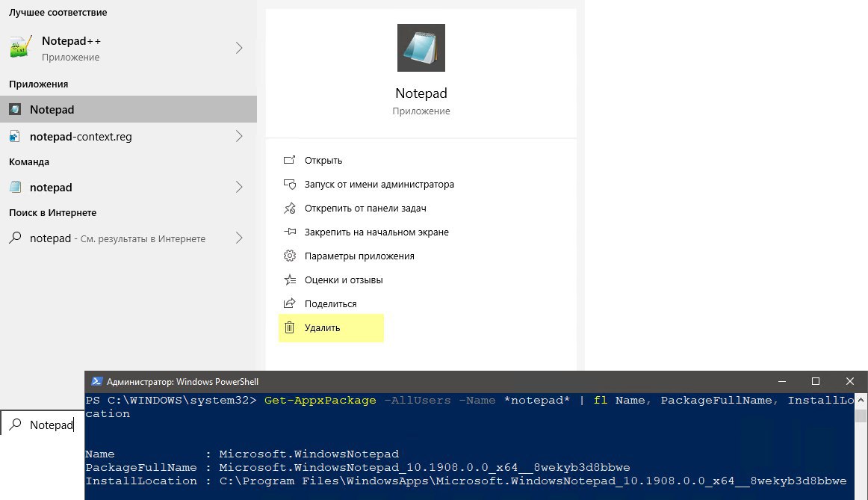Screen dimensions: 868x500
Task: Click the large Notepad app thumbnail
Action: [x=421, y=48]
